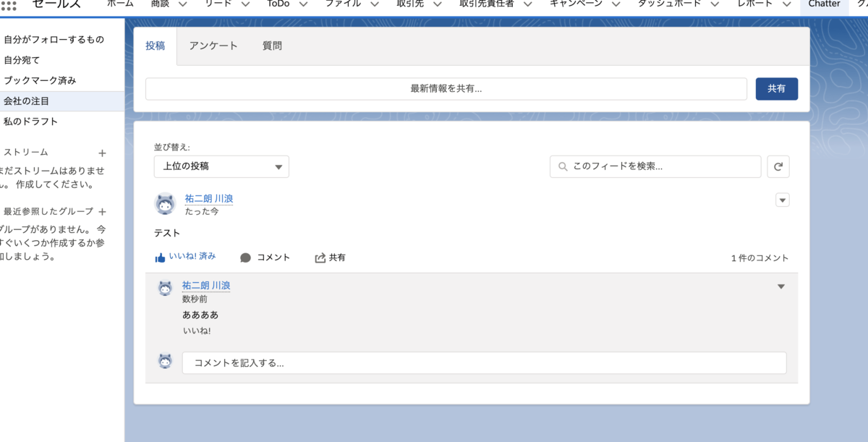Click the avatar next to the comment input

pyautogui.click(x=165, y=361)
